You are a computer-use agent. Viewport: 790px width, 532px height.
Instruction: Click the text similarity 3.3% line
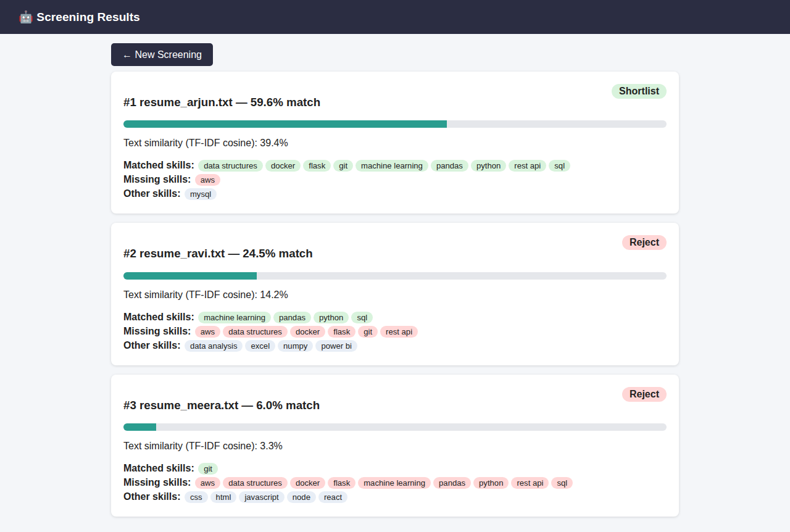pyautogui.click(x=203, y=446)
